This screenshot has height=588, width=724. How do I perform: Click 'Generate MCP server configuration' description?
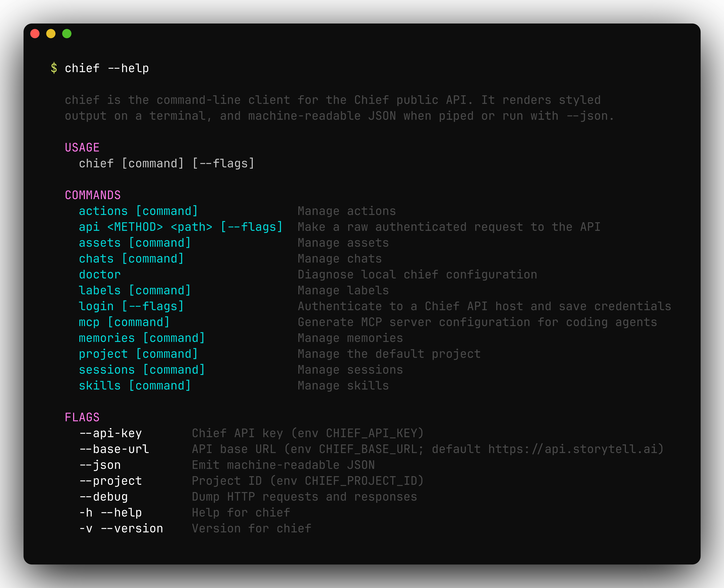477,322
